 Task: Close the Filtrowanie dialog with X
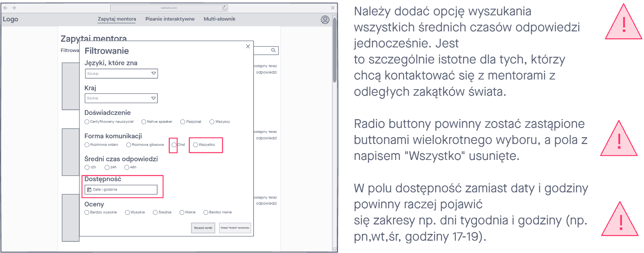coord(248,46)
